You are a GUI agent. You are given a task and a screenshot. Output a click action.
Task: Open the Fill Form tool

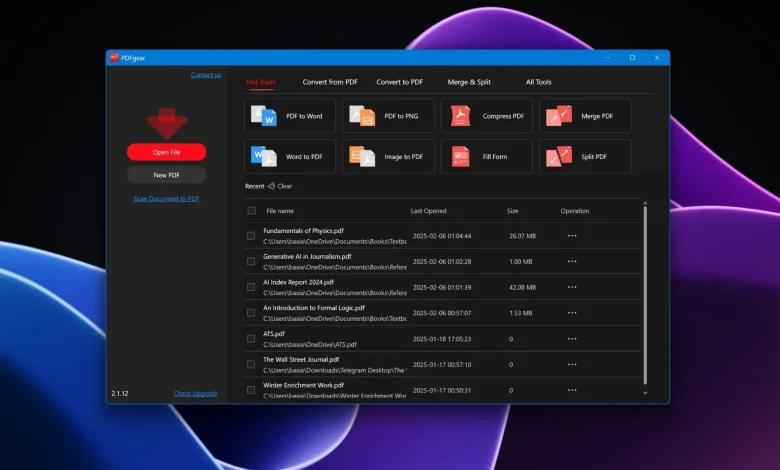pos(487,156)
